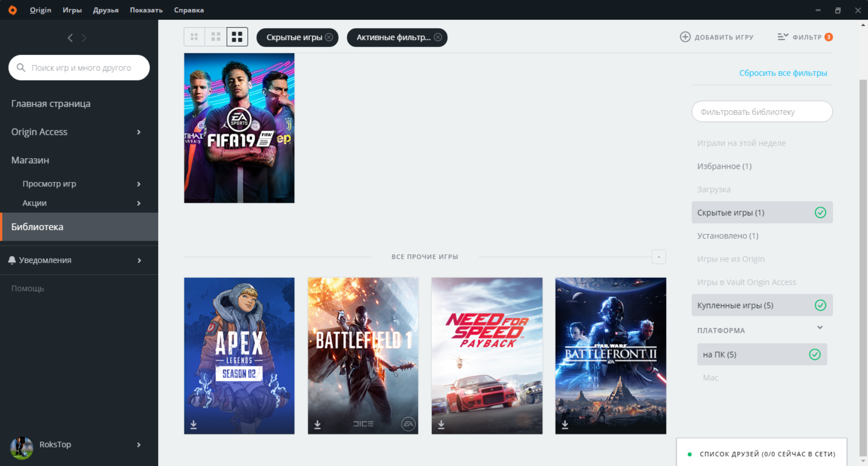Click the Origin logo icon

pyautogui.click(x=13, y=10)
